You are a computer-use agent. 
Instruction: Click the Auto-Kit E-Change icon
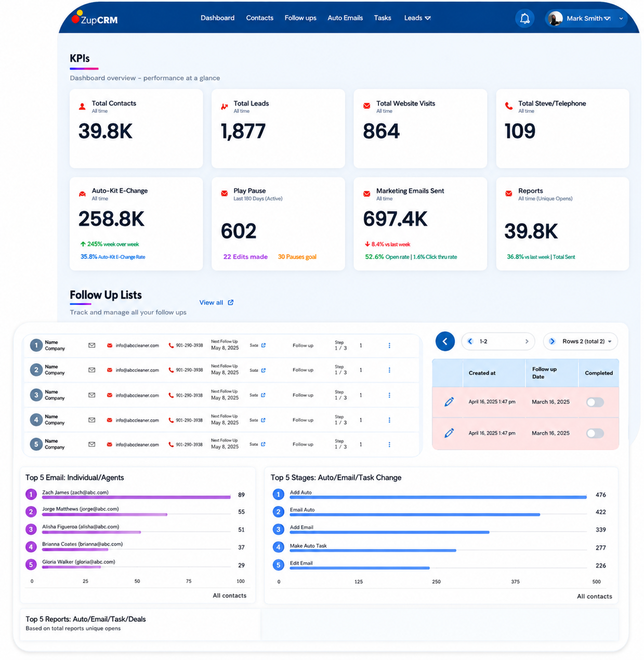click(x=82, y=194)
